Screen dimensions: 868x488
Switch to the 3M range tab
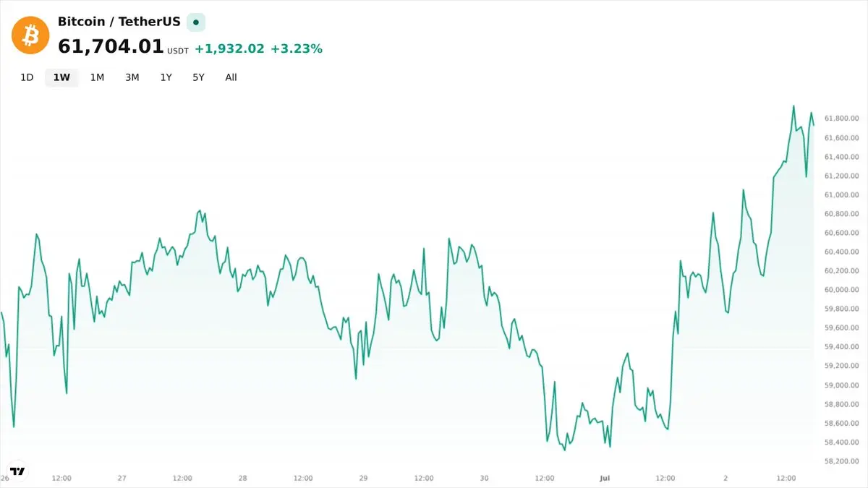(x=132, y=77)
